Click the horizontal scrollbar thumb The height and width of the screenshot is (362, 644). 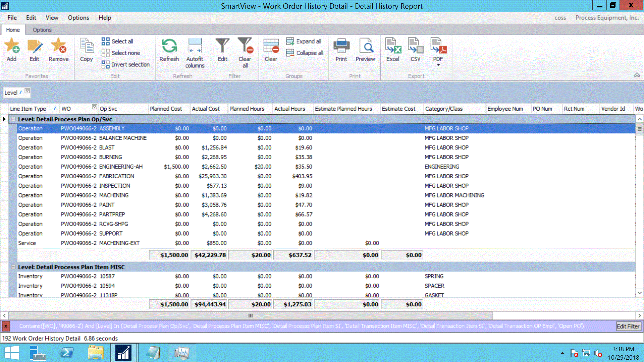coord(250,315)
